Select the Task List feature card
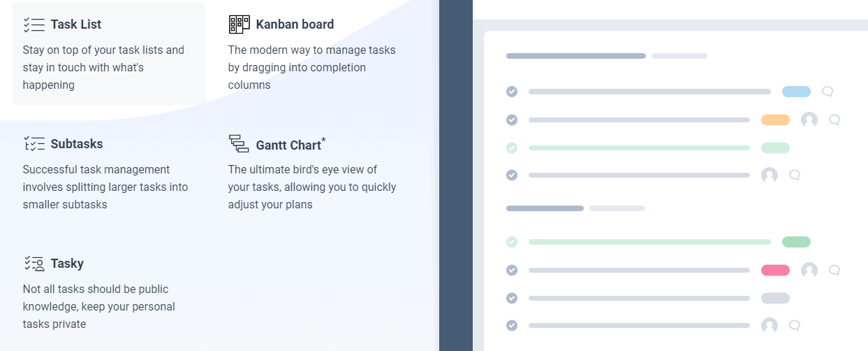The width and height of the screenshot is (868, 351). click(109, 53)
